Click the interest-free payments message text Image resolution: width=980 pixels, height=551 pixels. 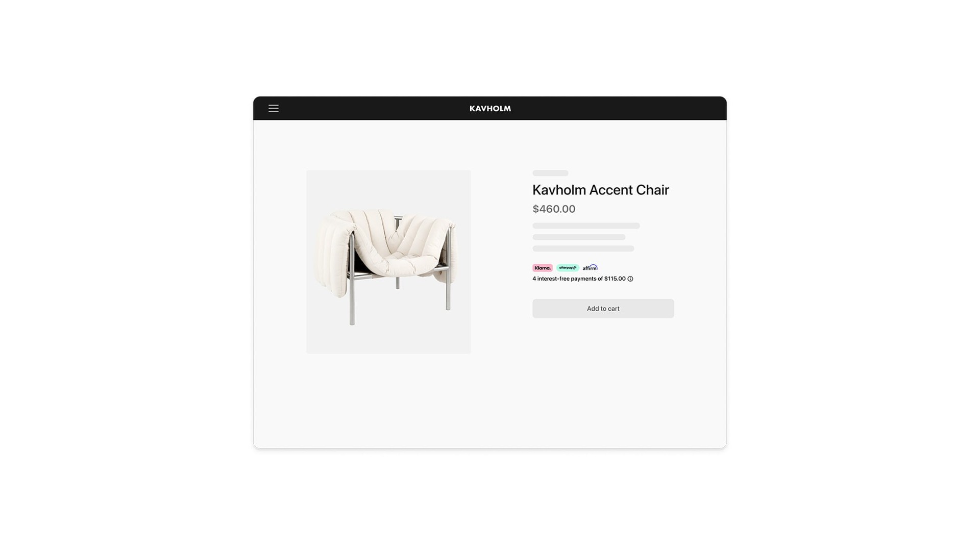[579, 279]
